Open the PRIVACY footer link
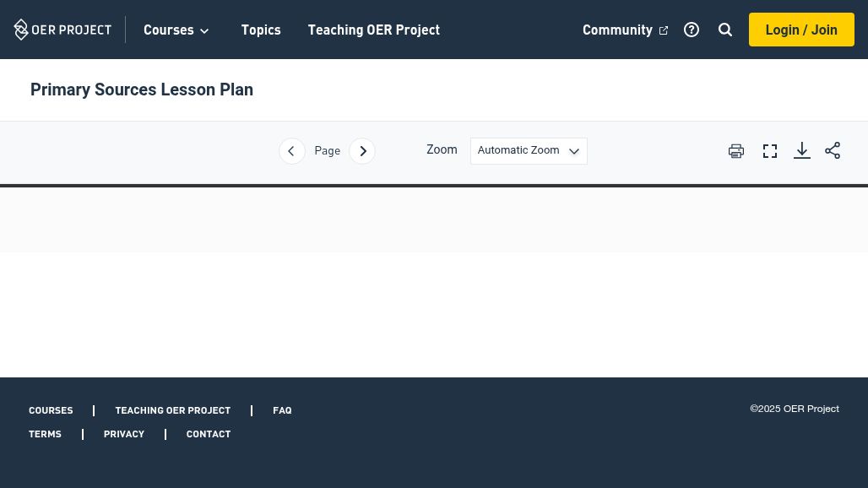 pyautogui.click(x=124, y=434)
